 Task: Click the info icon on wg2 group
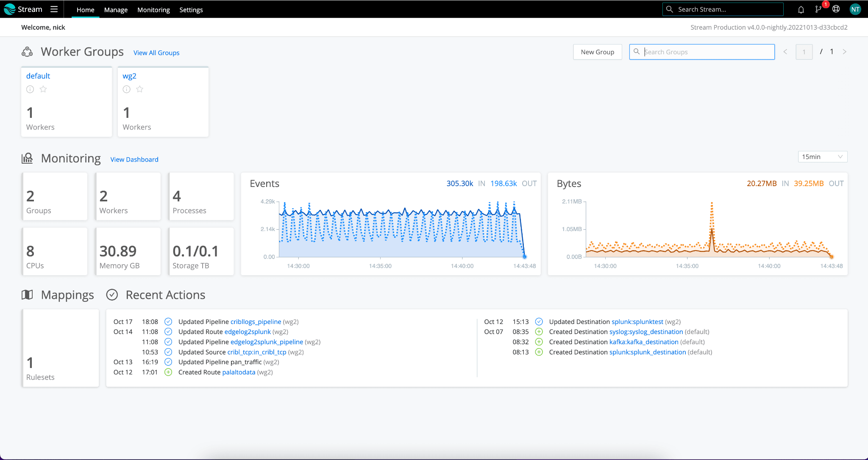pos(126,89)
